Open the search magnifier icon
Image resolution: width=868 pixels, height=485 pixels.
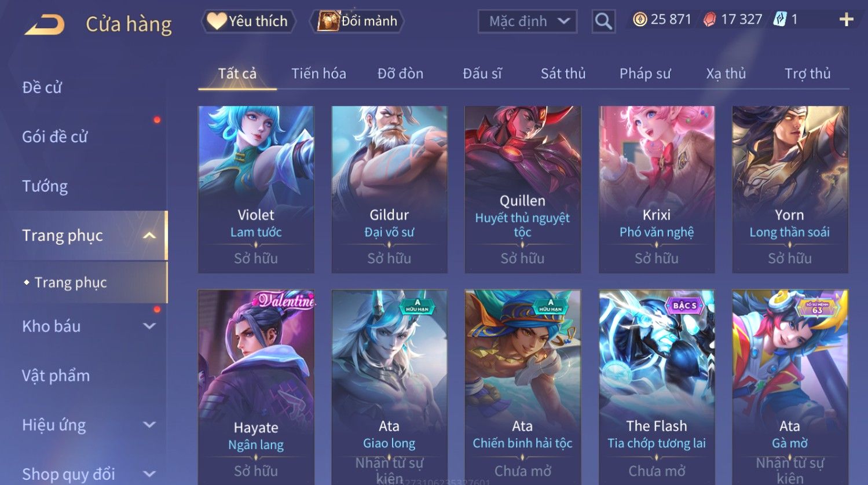coord(603,21)
